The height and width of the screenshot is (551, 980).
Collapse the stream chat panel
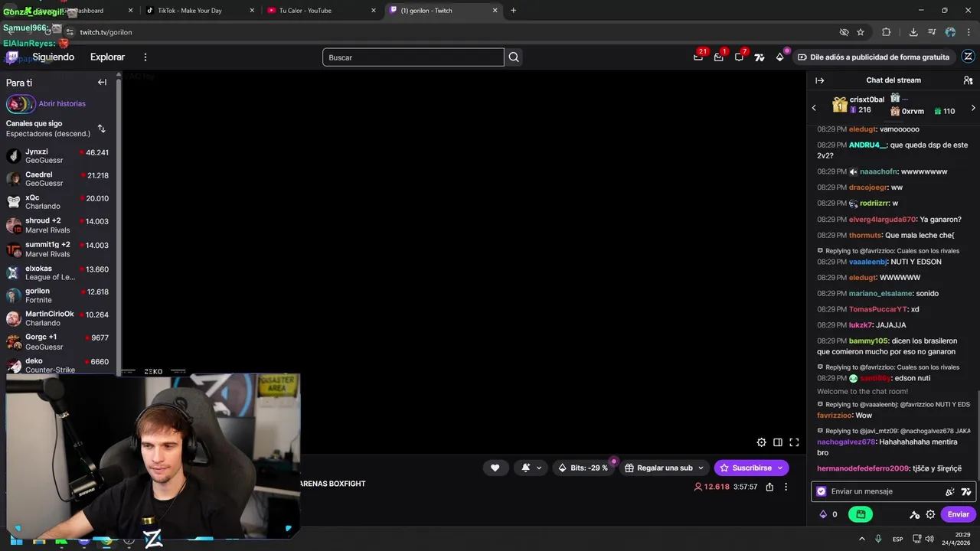point(820,80)
